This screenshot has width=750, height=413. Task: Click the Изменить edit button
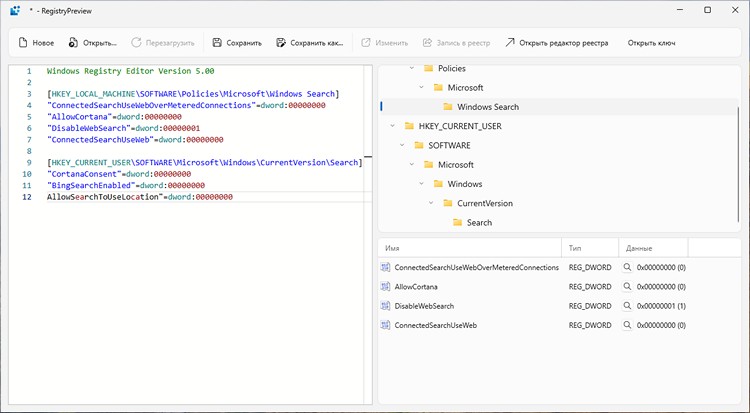point(385,43)
